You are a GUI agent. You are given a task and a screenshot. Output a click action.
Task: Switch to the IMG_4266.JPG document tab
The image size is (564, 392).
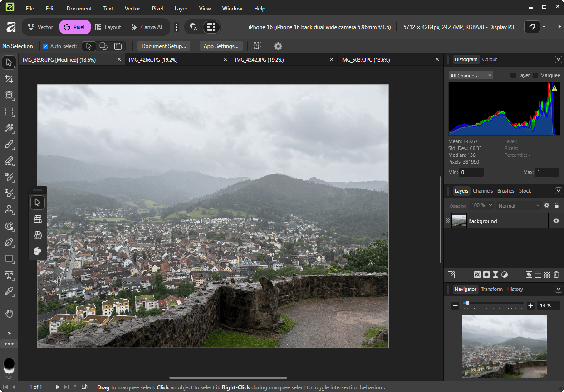click(153, 60)
